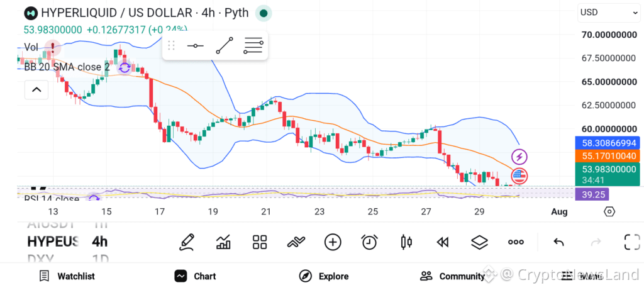Click the plus add-symbol circle icon
The image size is (644, 290).
pos(333,242)
